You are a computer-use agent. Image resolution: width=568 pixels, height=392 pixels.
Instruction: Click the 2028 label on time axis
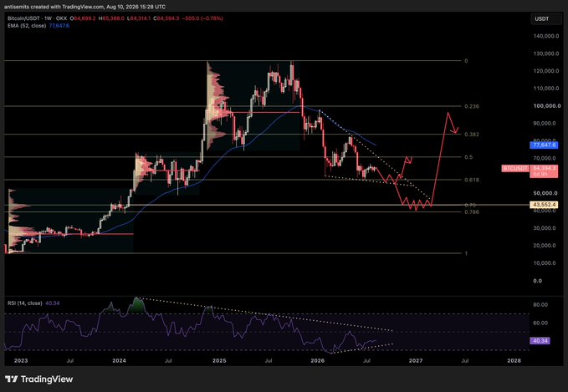[514, 360]
